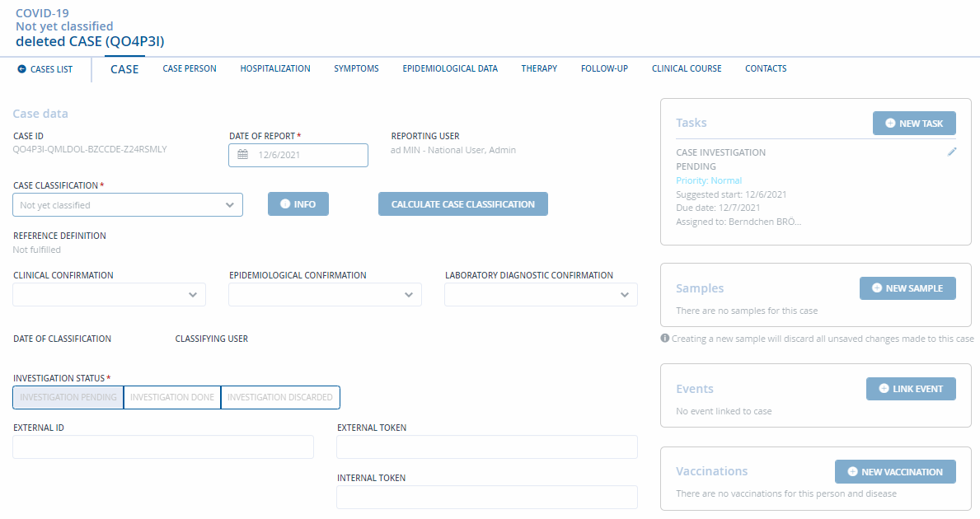This screenshot has height=519, width=980.
Task: Switch to the Epidemiological Data tab
Action: [x=450, y=68]
